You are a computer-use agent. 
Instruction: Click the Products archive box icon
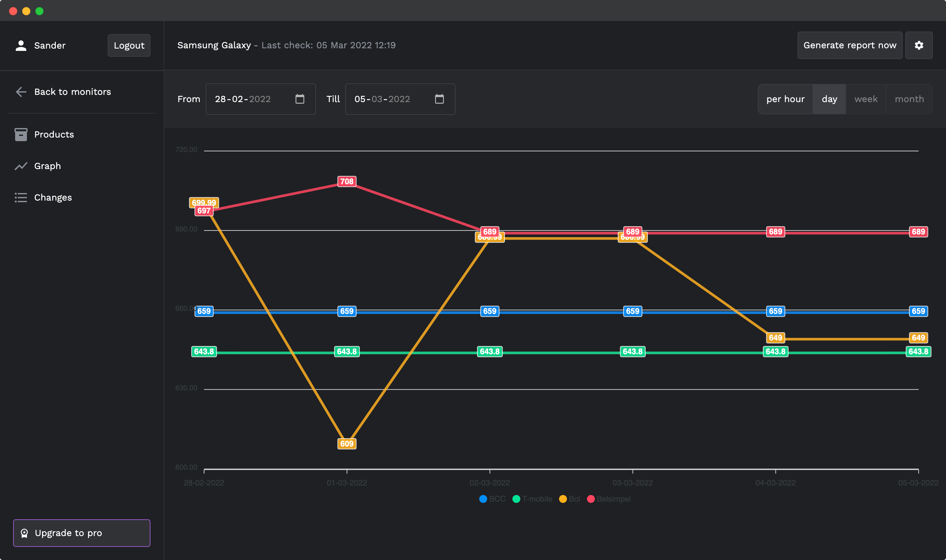coord(21,134)
